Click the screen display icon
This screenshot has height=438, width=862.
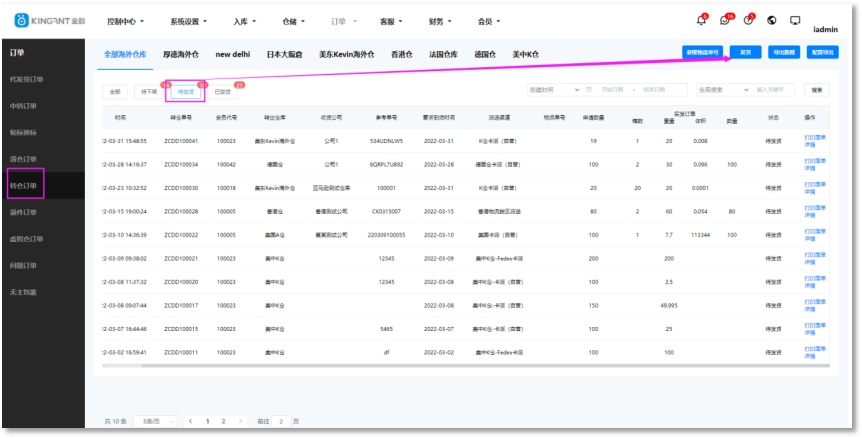(x=795, y=21)
